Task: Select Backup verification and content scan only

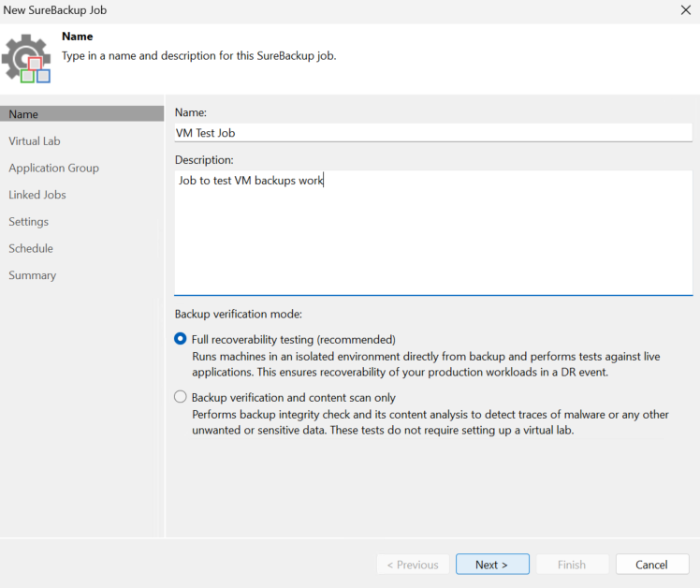Action: tap(181, 397)
